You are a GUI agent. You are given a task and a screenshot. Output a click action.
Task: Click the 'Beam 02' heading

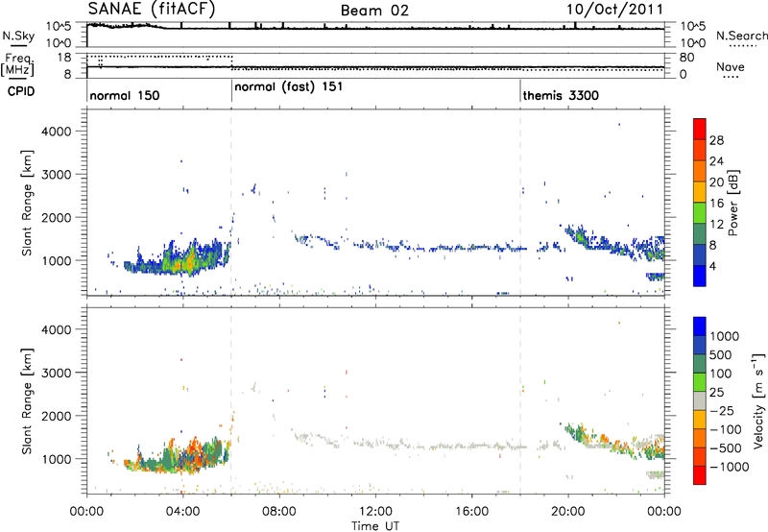(374, 11)
